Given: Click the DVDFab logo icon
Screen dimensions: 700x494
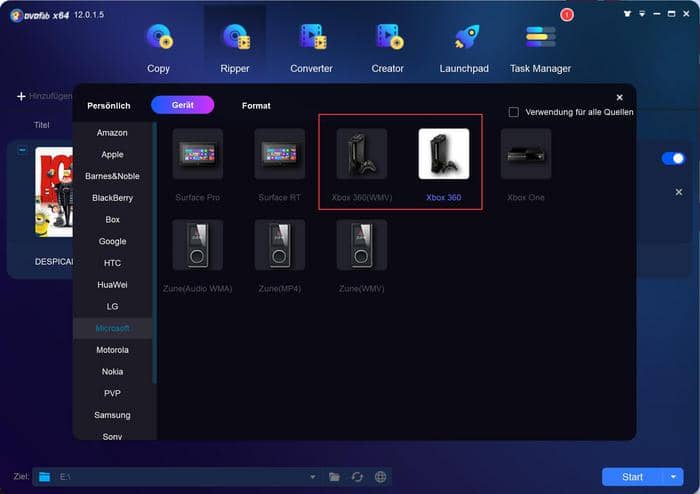Looking at the screenshot, I should pos(17,16).
